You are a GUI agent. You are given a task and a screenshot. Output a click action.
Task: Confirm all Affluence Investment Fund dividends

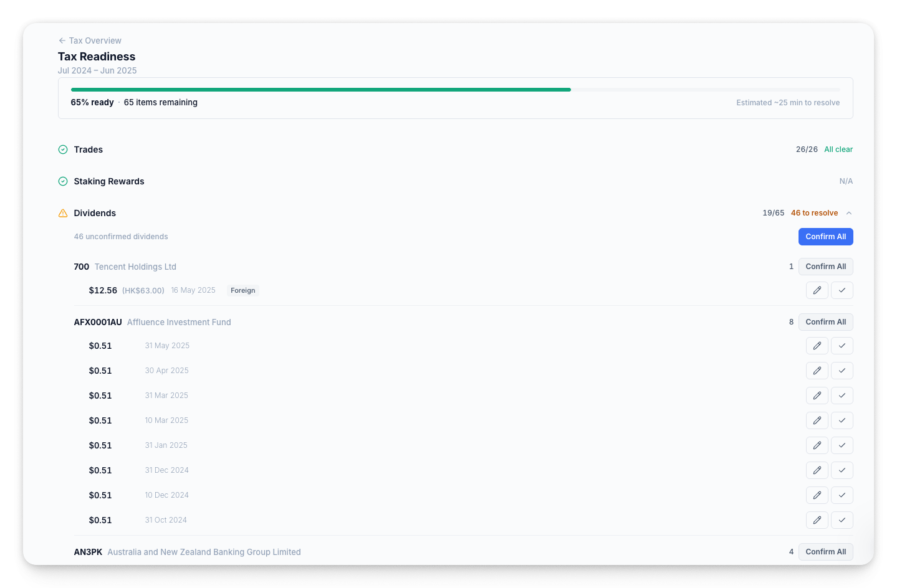(x=825, y=322)
